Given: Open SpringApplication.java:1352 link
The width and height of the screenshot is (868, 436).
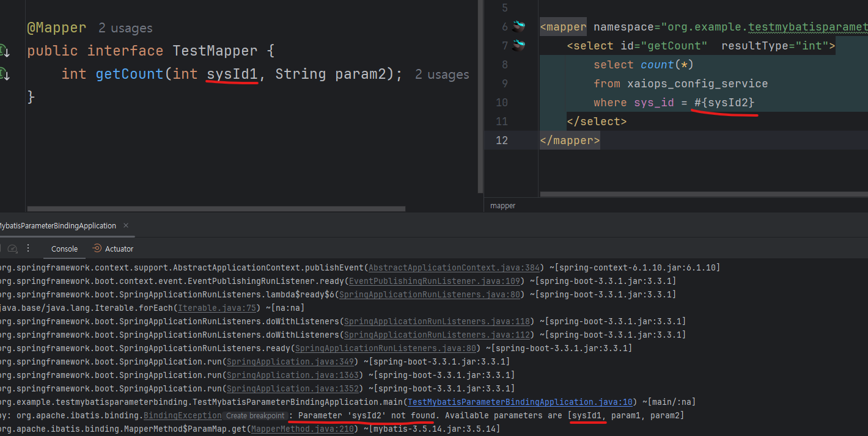Looking at the screenshot, I should pyautogui.click(x=292, y=388).
